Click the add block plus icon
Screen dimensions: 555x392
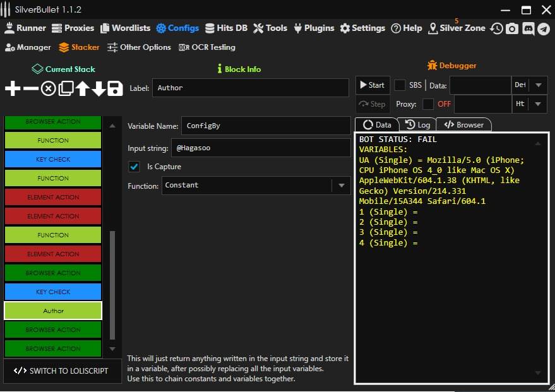coord(13,88)
